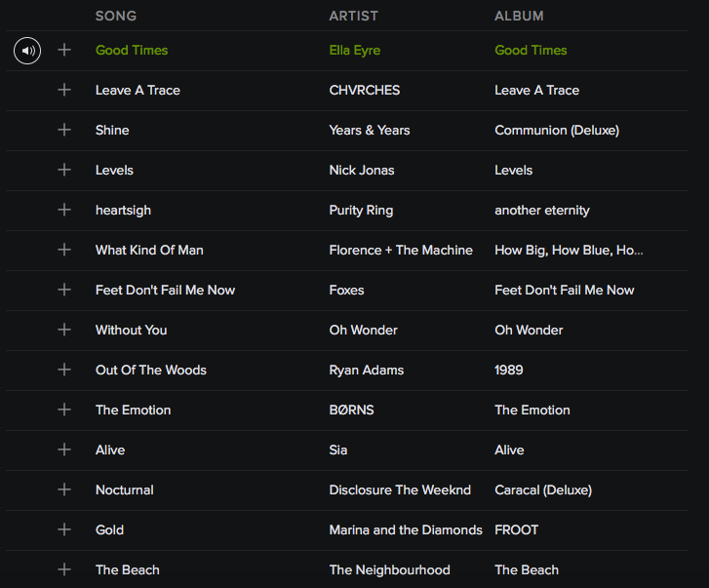
Task: Click the plus icon next to Levels
Action: click(64, 170)
